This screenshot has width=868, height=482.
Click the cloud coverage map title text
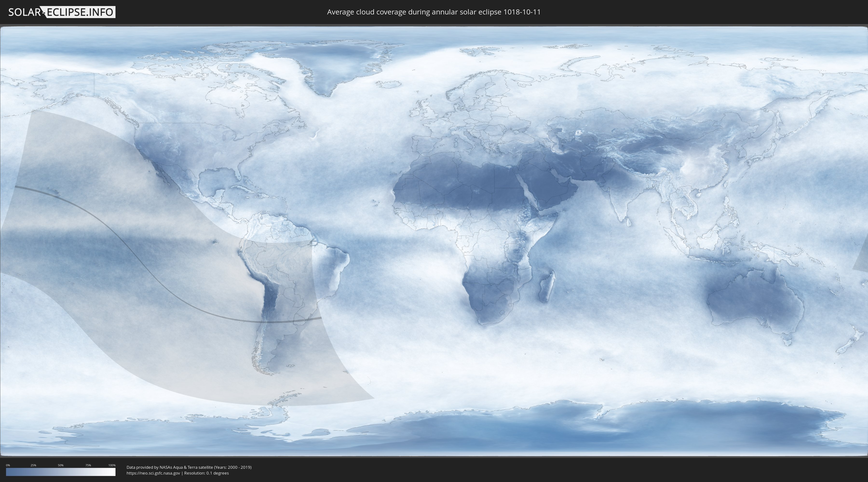point(434,12)
